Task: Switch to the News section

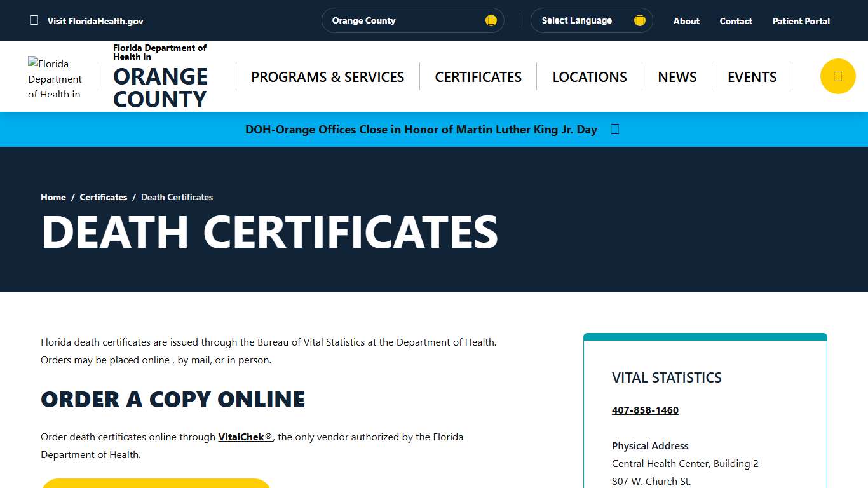Action: (677, 76)
